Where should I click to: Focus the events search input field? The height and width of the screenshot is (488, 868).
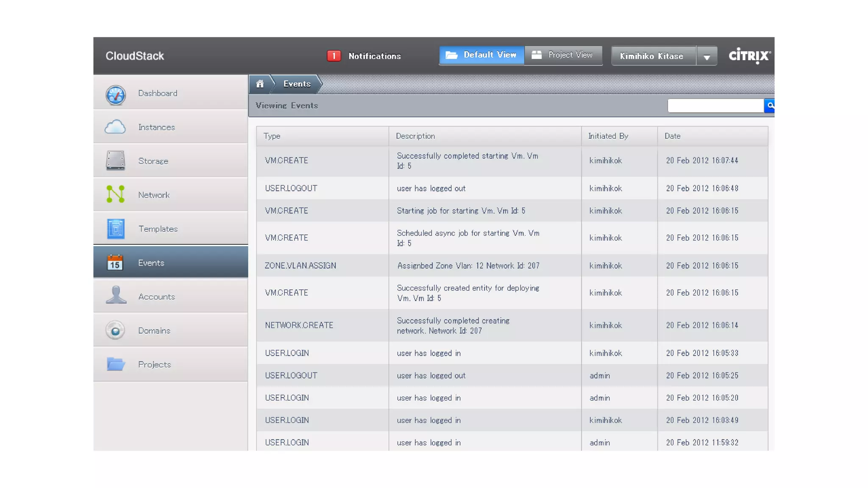(x=715, y=106)
